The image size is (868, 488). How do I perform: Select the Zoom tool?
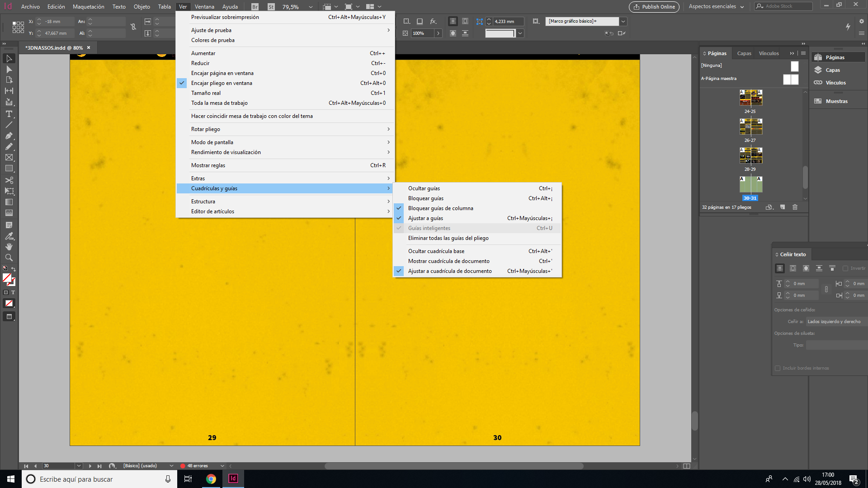click(9, 258)
